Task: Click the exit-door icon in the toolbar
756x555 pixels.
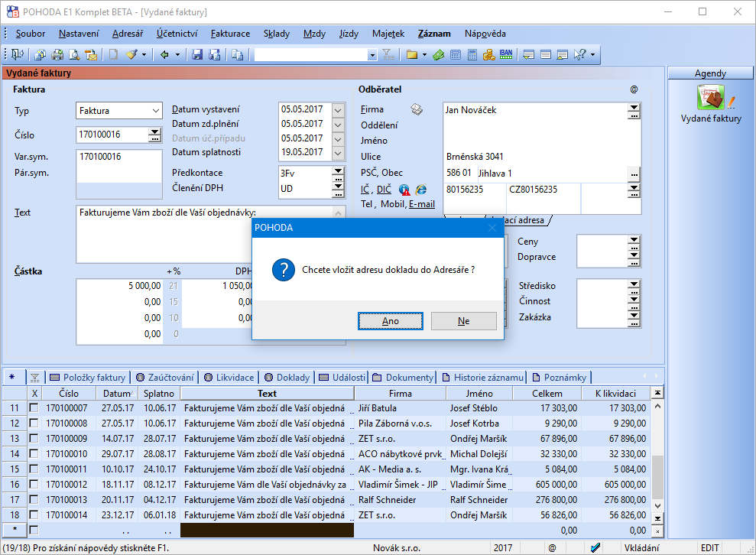Action: (x=18, y=54)
